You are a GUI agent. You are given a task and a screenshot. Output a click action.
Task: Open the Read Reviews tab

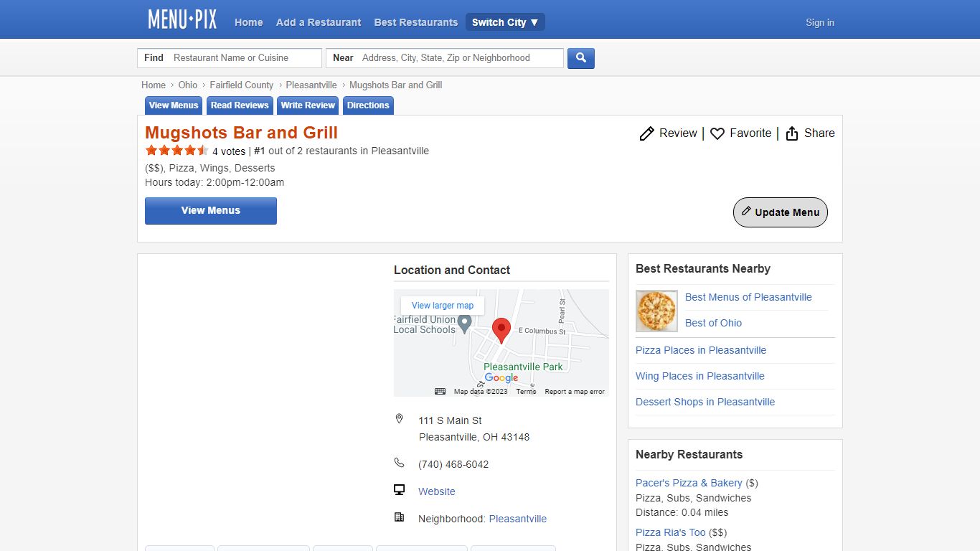[240, 105]
